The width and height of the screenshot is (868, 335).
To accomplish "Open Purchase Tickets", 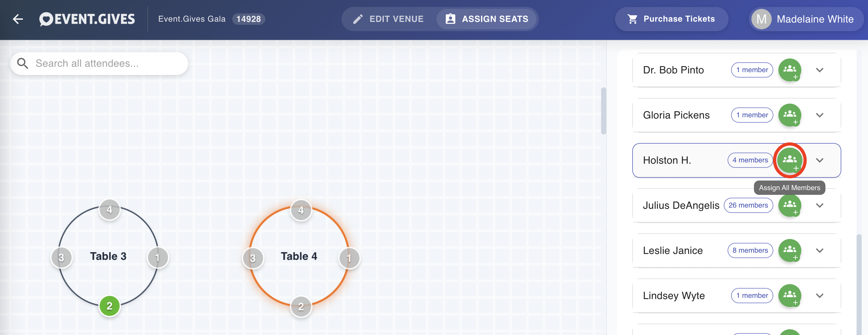I will click(671, 19).
